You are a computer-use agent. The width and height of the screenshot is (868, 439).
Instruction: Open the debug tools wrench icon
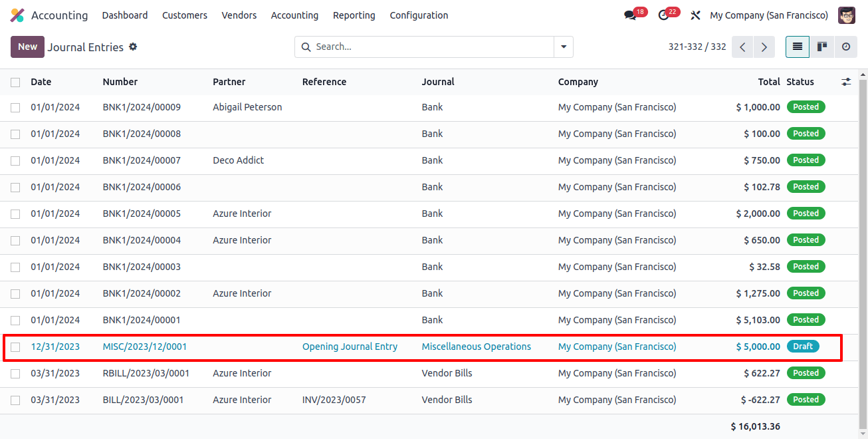(696, 15)
